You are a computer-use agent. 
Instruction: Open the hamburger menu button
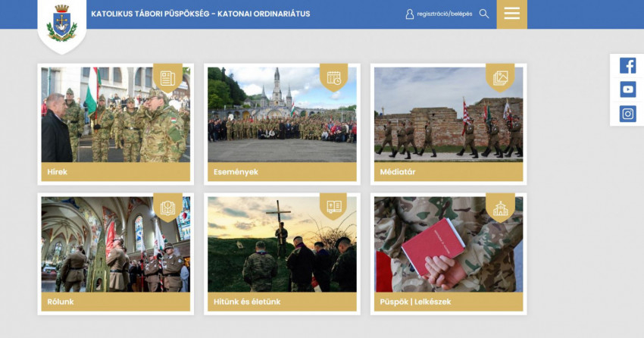tap(511, 14)
